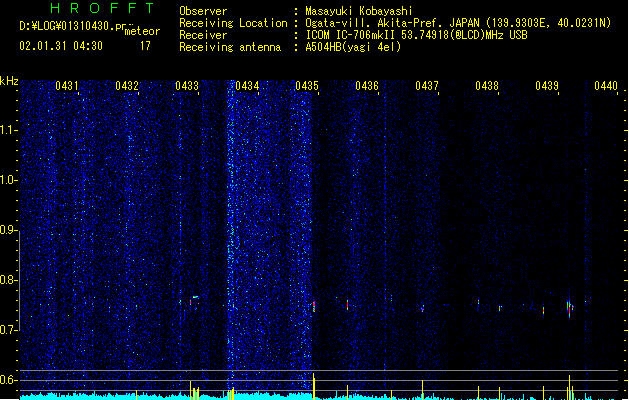Click the date stamp 02.01.31 04:30
Viewport: 629px width, 400px height.
[x=61, y=46]
